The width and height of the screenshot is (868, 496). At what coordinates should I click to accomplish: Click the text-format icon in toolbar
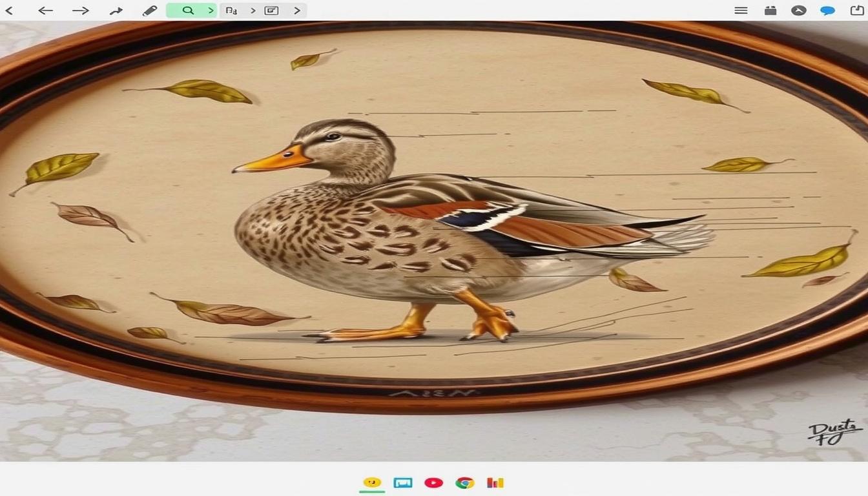232,10
